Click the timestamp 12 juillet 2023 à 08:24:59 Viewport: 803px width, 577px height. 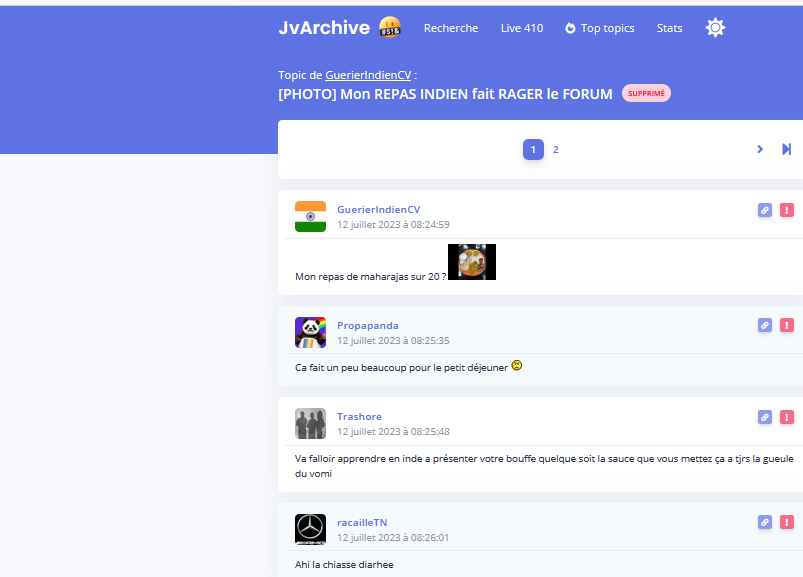(393, 225)
